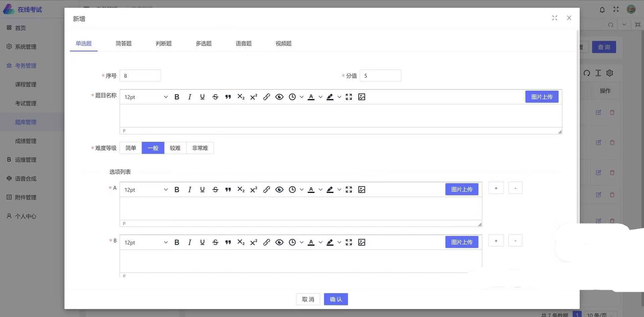Click 图片上传 button for option A
This screenshot has width=644, height=317.
(x=462, y=189)
